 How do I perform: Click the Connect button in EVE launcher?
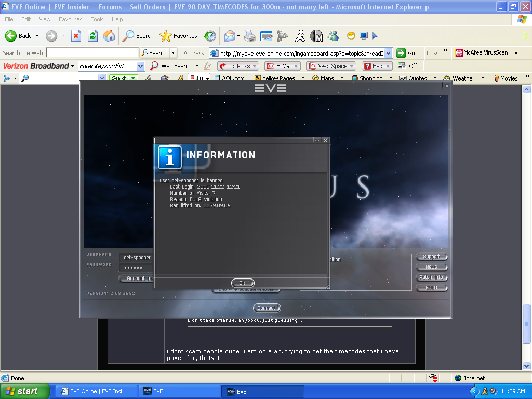(x=267, y=308)
